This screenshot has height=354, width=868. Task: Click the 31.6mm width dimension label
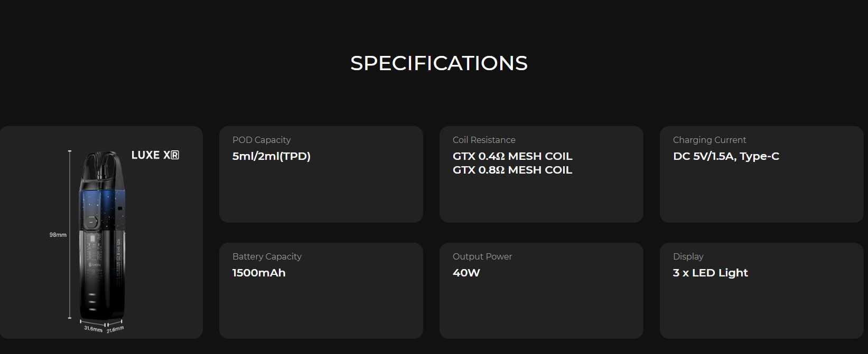pyautogui.click(x=93, y=329)
